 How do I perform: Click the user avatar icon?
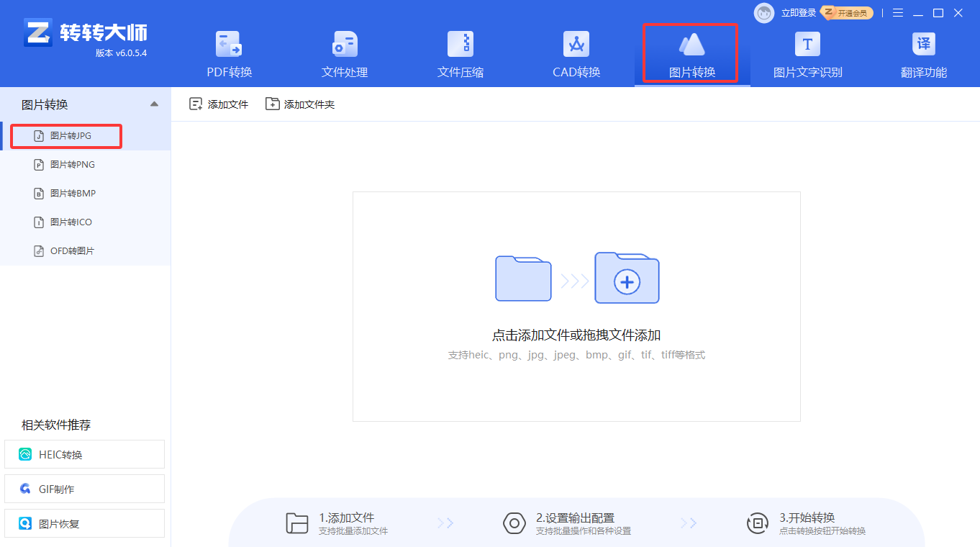click(764, 13)
